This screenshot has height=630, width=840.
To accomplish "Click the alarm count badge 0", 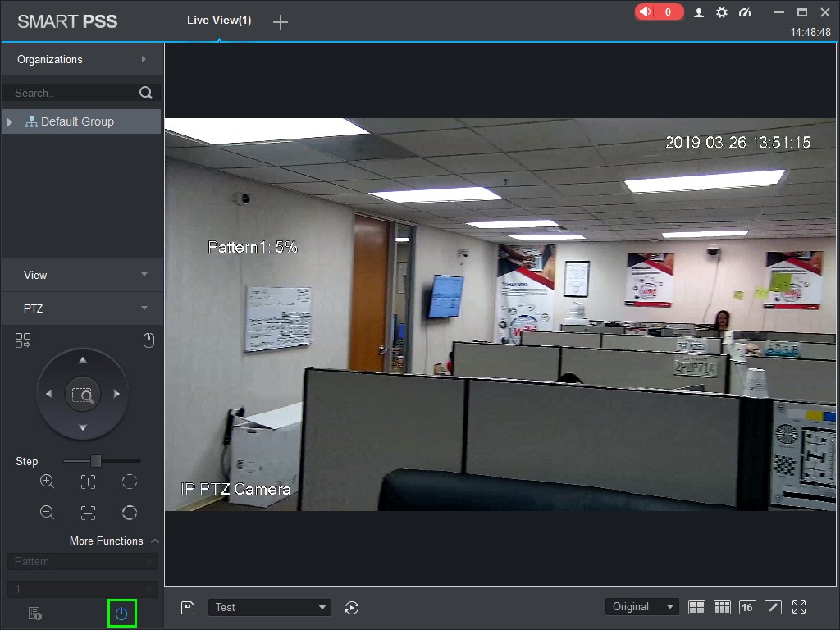I will [668, 11].
